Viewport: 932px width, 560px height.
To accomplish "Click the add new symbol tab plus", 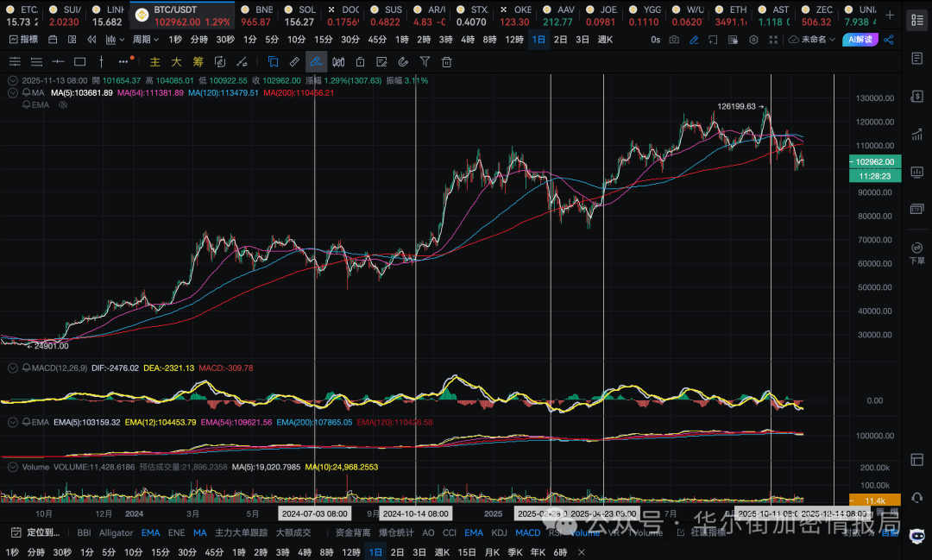I will coord(890,16).
